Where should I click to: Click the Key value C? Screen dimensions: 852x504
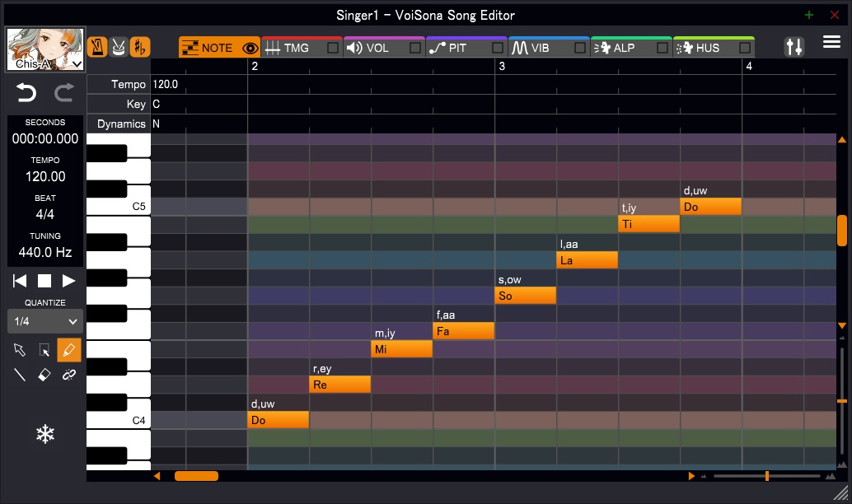(156, 104)
